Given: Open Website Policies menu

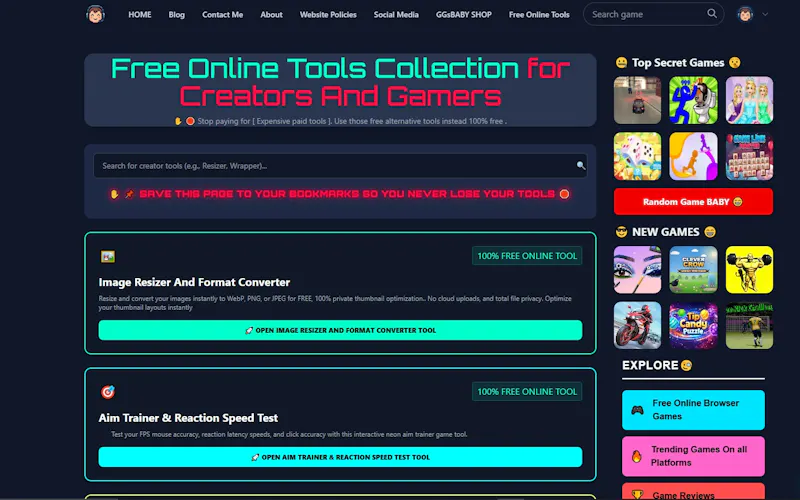Looking at the screenshot, I should coord(328,15).
